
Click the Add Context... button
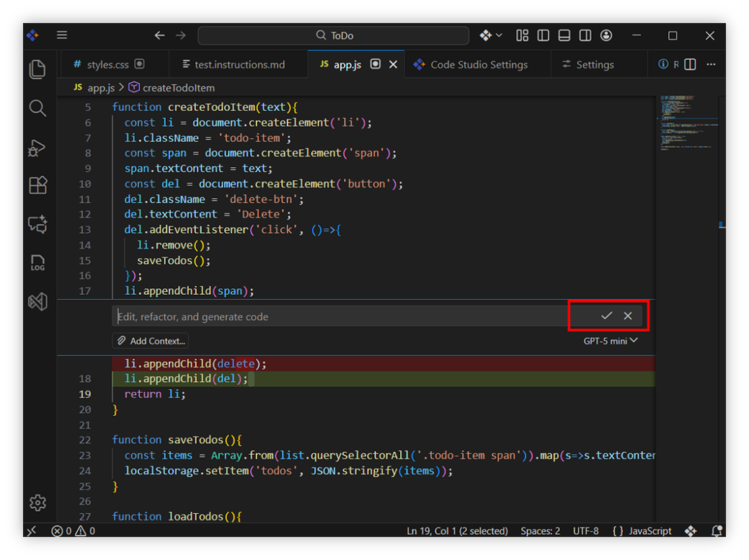[151, 341]
